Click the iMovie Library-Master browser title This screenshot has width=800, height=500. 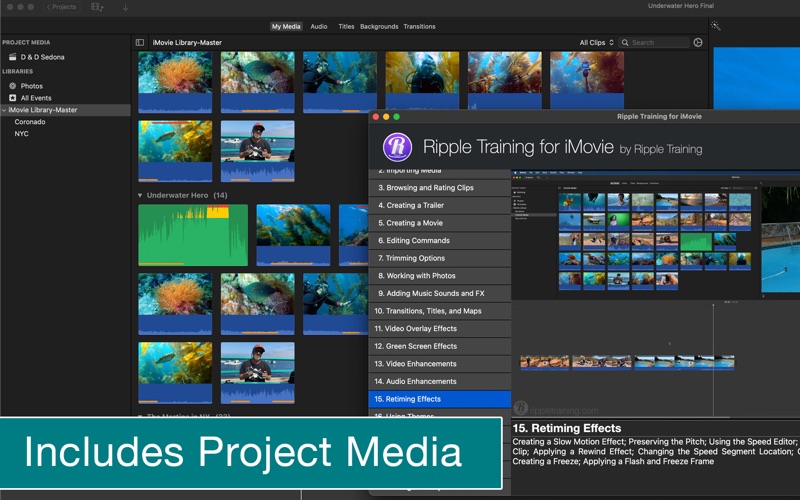coord(187,42)
